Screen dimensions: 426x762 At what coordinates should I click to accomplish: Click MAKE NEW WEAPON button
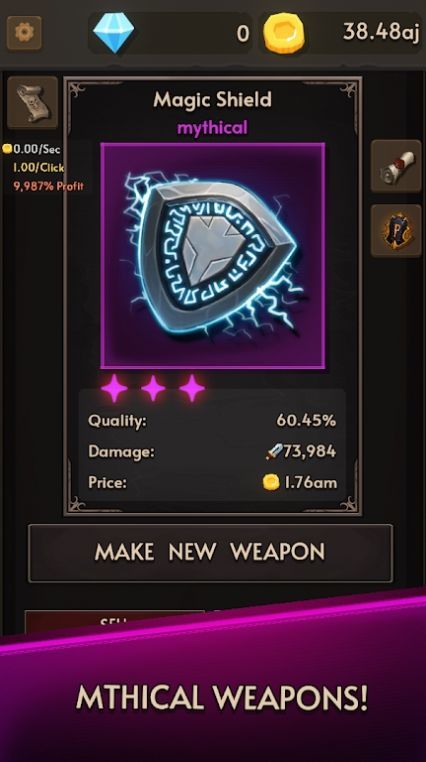210,553
